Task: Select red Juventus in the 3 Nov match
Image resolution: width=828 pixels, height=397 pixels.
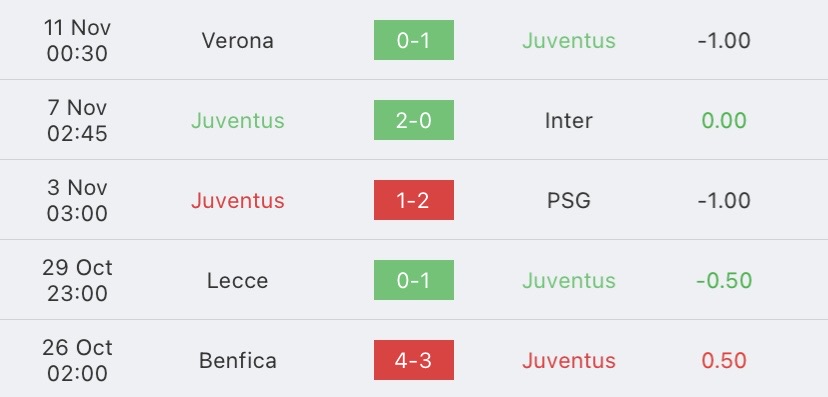Action: coord(238,201)
